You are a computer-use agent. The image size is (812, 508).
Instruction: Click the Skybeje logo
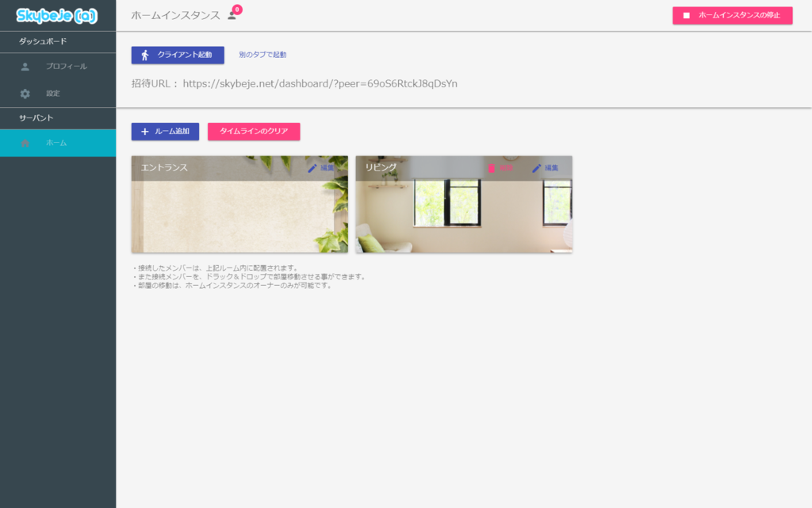click(57, 16)
